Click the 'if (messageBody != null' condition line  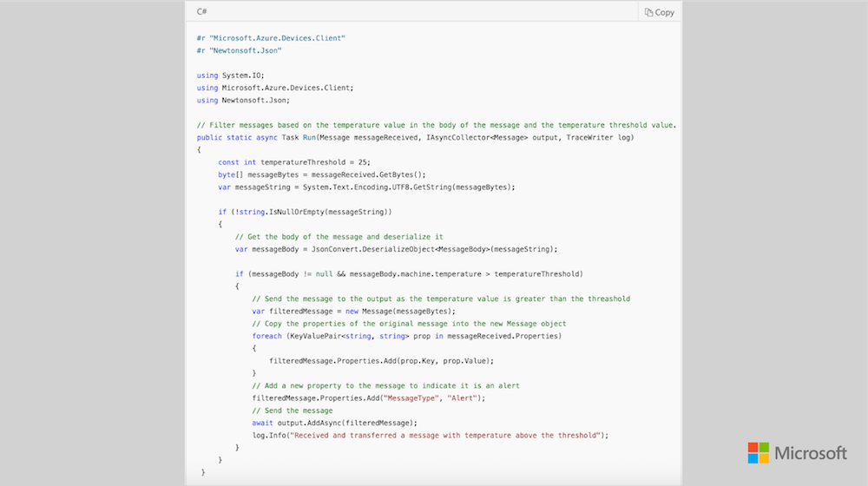pos(409,274)
